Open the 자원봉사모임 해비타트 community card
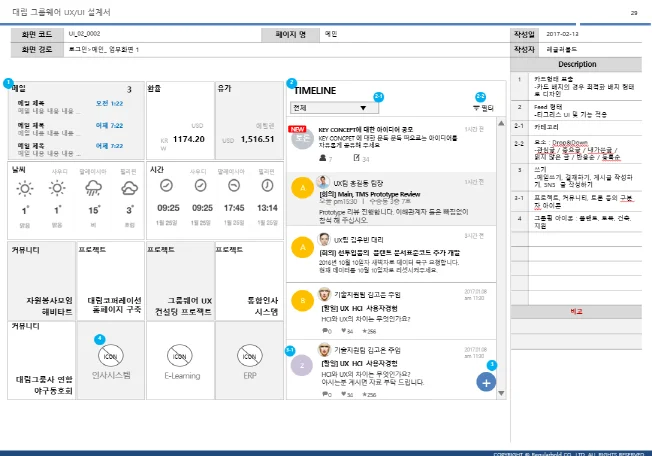Viewport: 652px width, 456px height. tap(42, 281)
